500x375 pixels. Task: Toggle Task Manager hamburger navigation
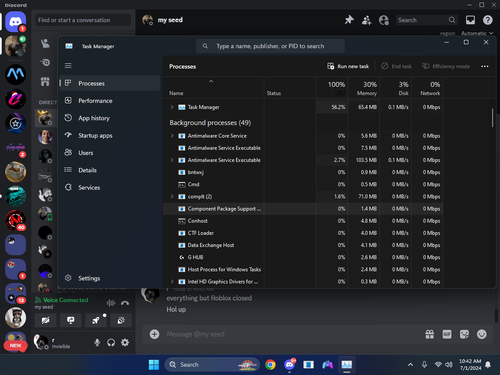68,65
